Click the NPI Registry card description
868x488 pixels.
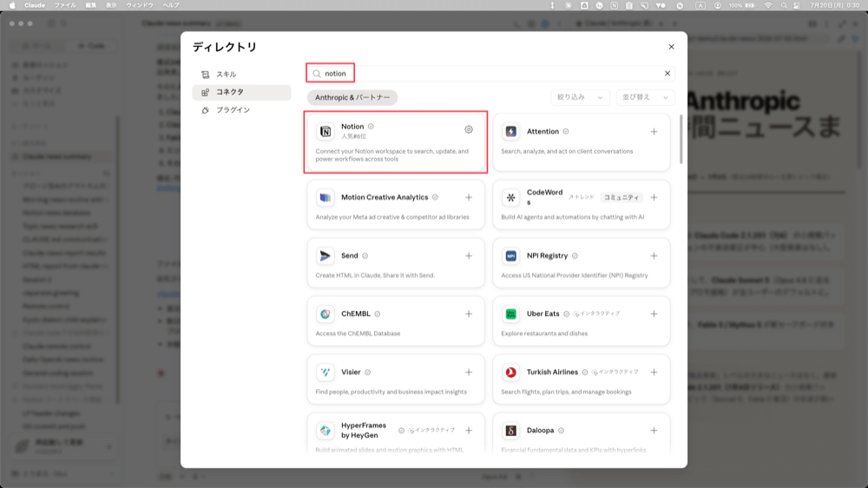(x=574, y=275)
